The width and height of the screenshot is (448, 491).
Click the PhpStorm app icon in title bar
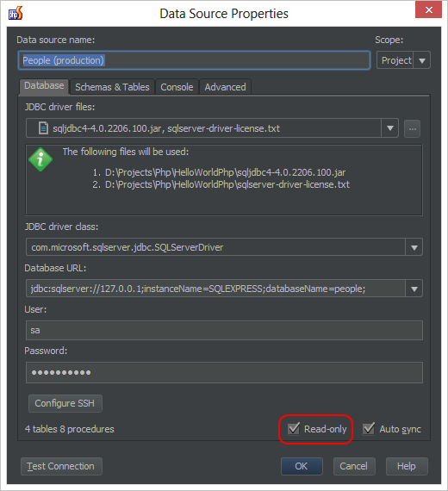tap(16, 14)
